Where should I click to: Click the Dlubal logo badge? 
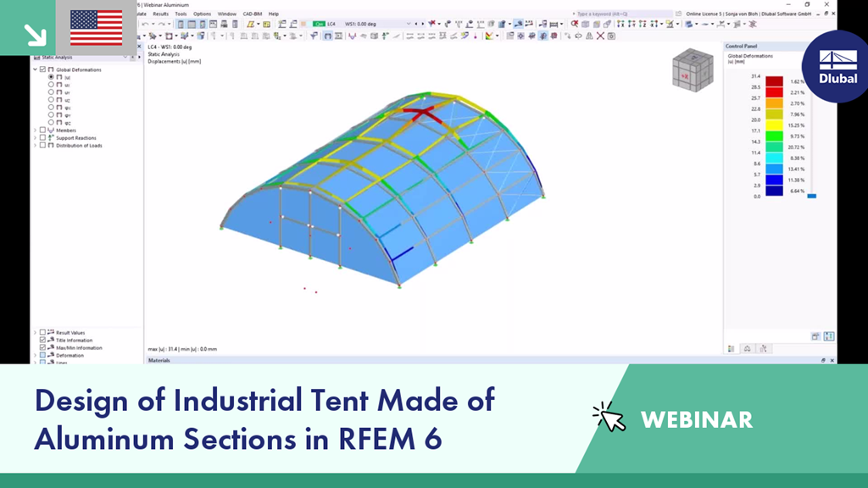coord(837,66)
